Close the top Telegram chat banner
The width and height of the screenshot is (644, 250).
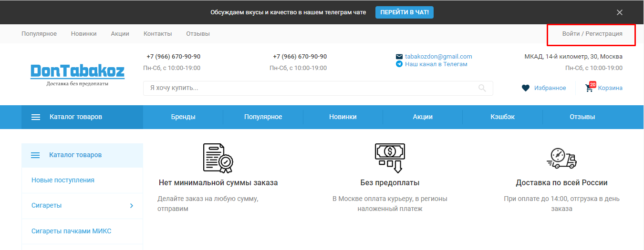620,12
